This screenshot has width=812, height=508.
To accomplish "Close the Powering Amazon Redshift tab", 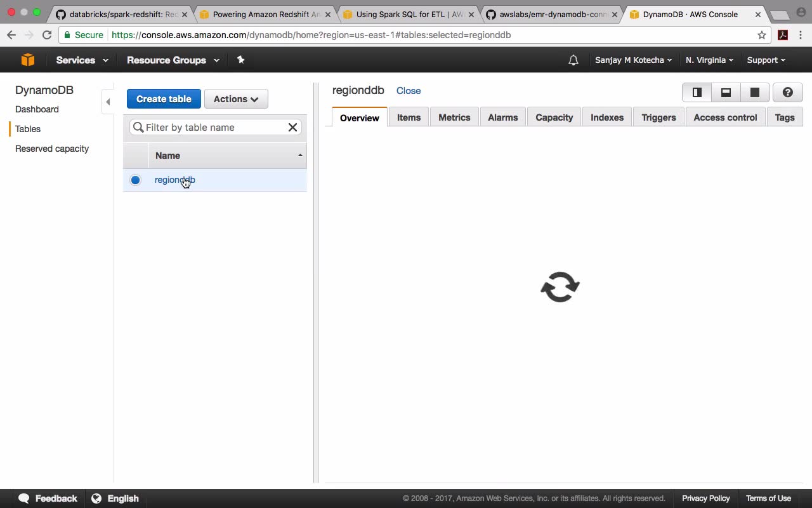I will click(x=328, y=15).
